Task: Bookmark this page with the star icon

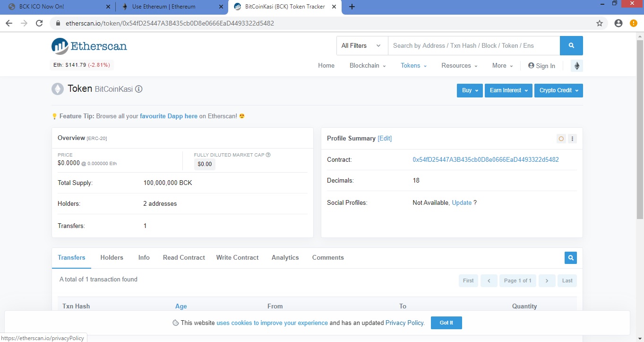Action: coord(600,23)
